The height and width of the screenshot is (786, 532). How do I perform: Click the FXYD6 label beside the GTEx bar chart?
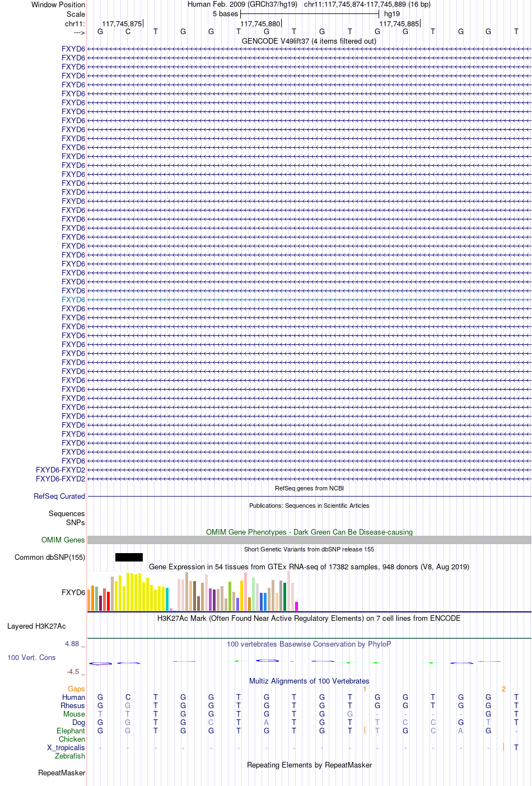click(73, 592)
